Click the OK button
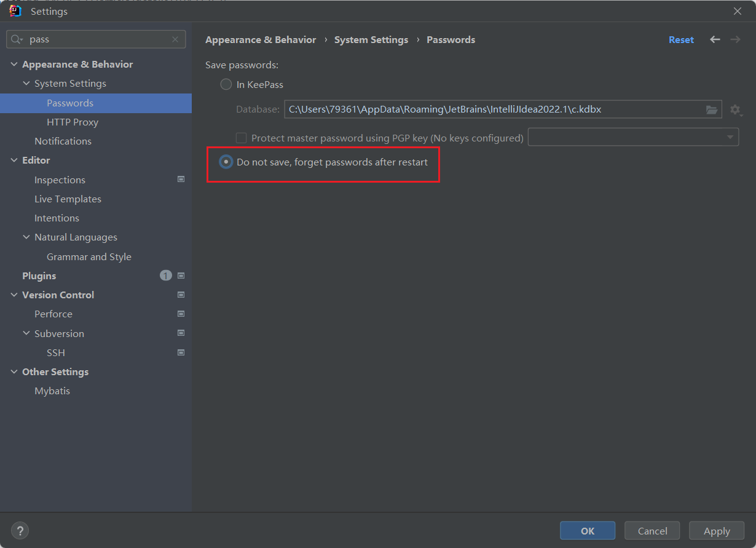Viewport: 756px width, 548px height. [588, 531]
